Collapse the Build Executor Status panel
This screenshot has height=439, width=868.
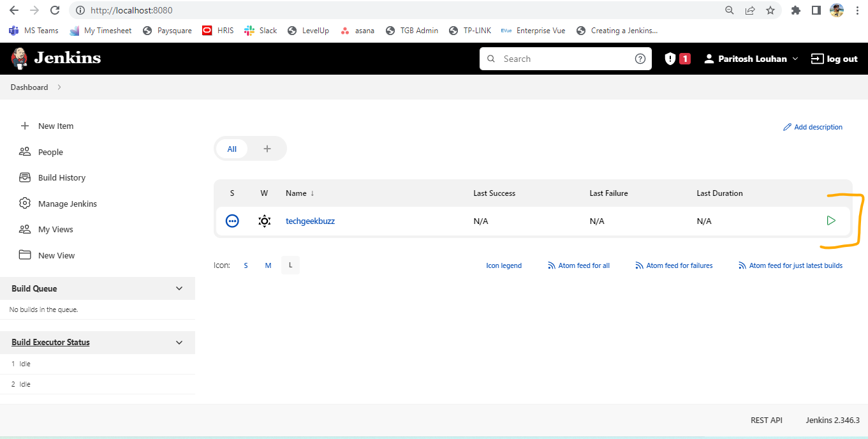[x=179, y=342]
